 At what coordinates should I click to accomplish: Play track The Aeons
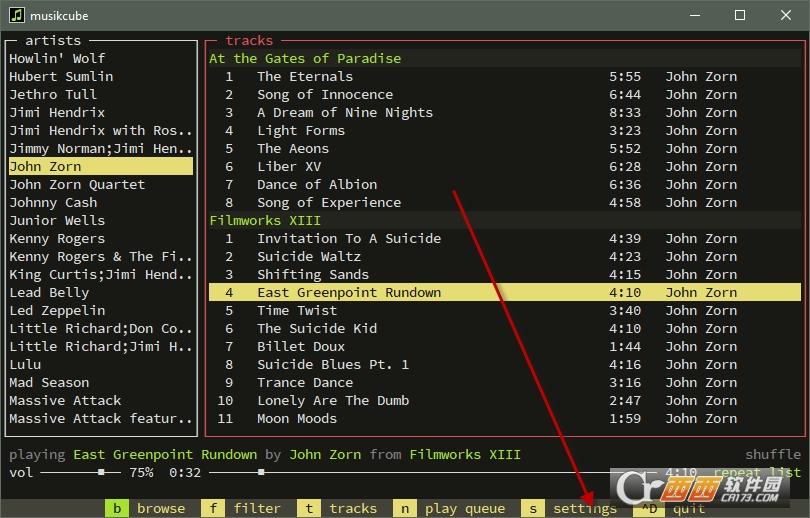point(505,148)
